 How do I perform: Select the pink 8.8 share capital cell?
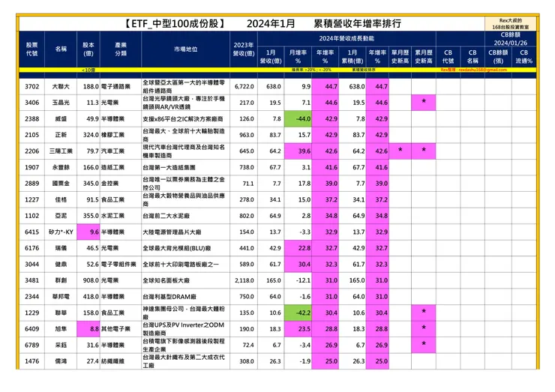(88, 329)
